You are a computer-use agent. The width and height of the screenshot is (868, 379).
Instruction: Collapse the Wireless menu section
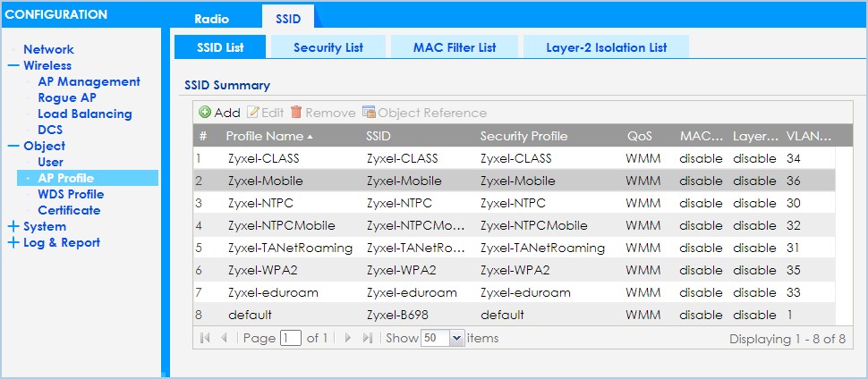pos(13,65)
